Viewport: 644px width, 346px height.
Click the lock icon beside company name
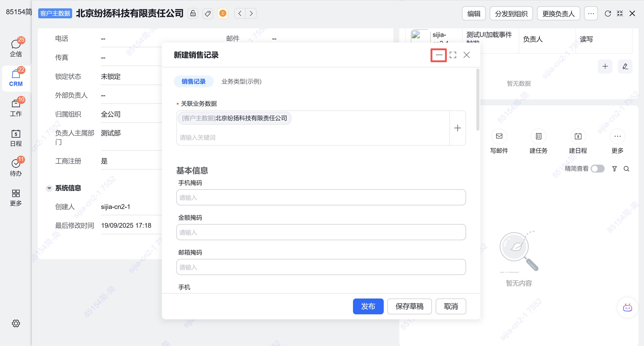coord(193,13)
